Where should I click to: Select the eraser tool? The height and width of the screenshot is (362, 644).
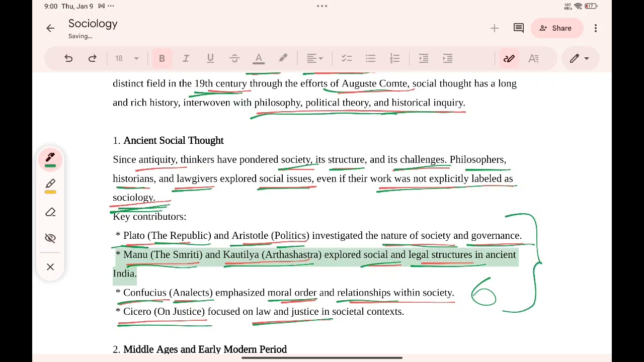[x=50, y=212]
